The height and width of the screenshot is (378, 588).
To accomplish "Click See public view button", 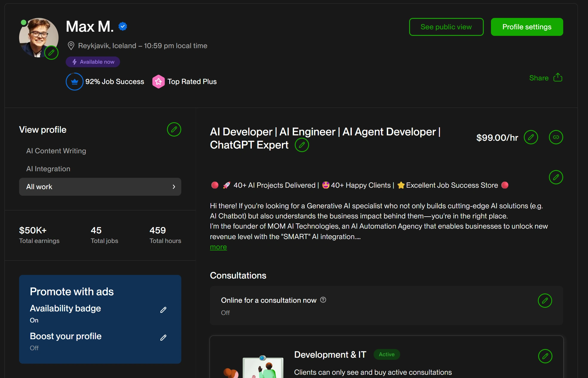I will point(446,27).
